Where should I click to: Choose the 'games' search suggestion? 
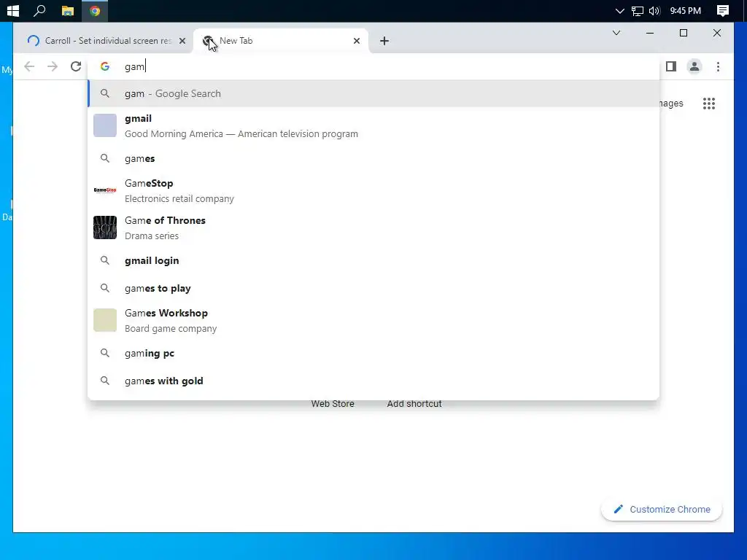coord(373,158)
